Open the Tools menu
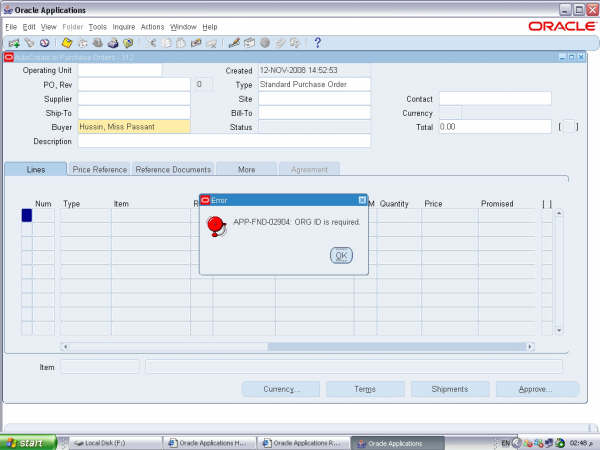Screen dimensions: 600x450 tap(97, 26)
